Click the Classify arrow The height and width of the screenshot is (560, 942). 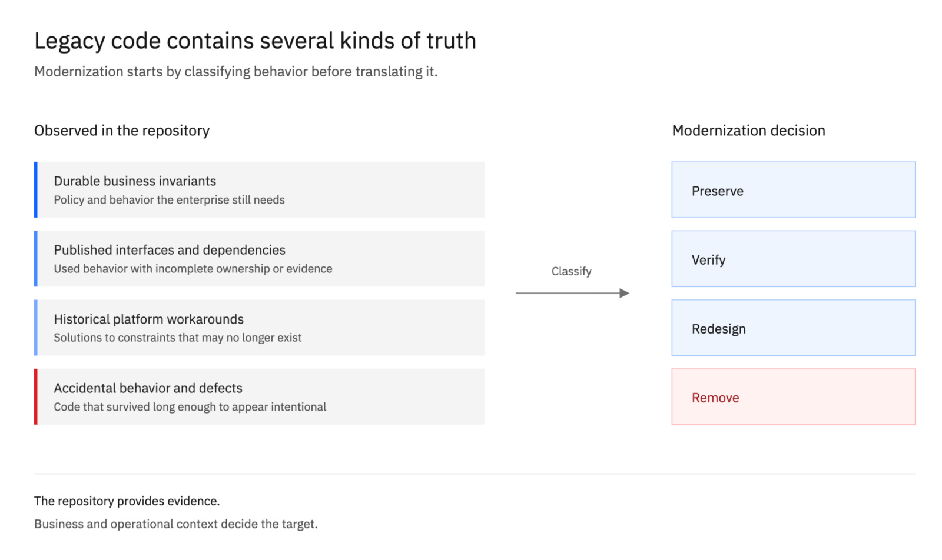[572, 293]
